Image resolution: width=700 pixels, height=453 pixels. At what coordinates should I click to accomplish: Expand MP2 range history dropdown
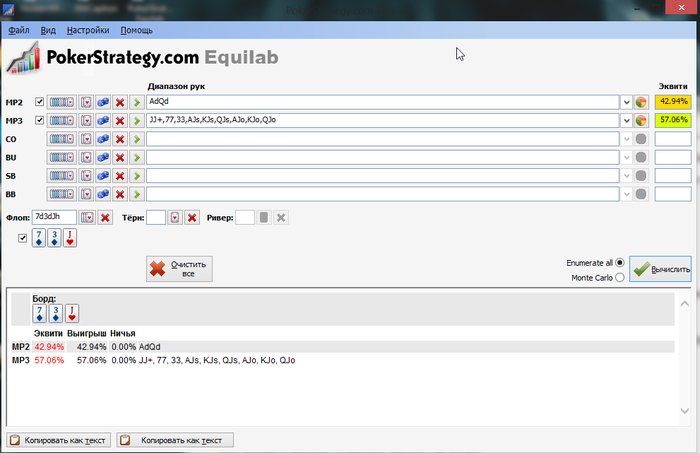tap(626, 102)
